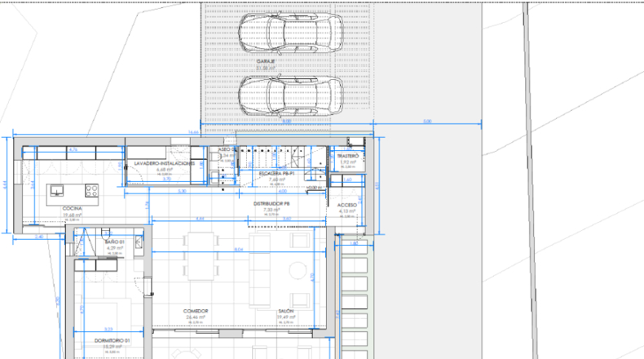This screenshot has height=359, width=644.
Task: Click the 5.30 dimension below lavadero
Action: [182, 191]
